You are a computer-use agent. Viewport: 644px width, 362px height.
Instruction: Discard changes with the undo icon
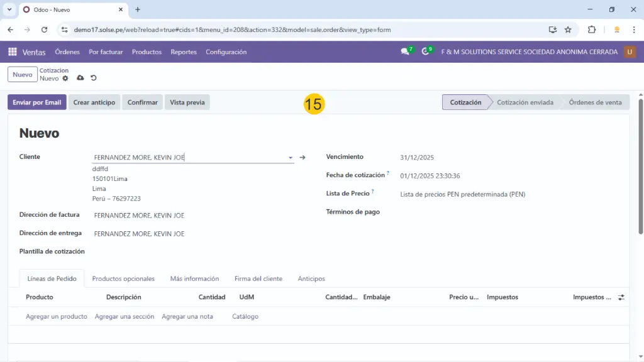[x=94, y=78]
